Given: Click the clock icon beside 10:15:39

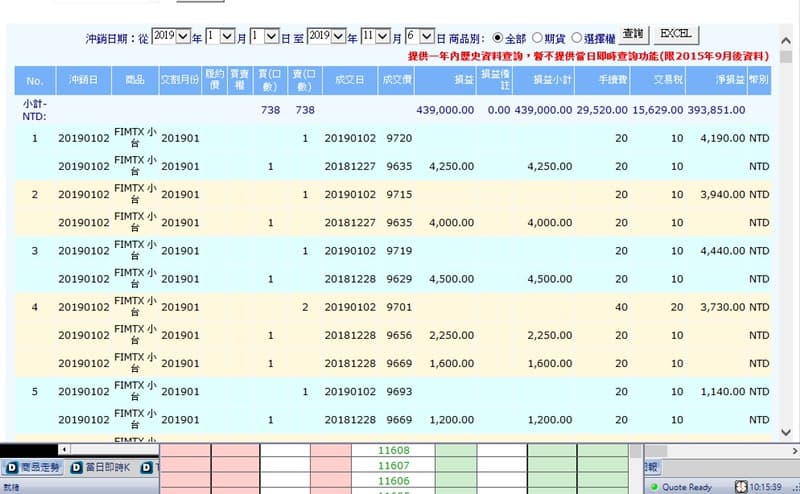Looking at the screenshot, I should coord(741,487).
